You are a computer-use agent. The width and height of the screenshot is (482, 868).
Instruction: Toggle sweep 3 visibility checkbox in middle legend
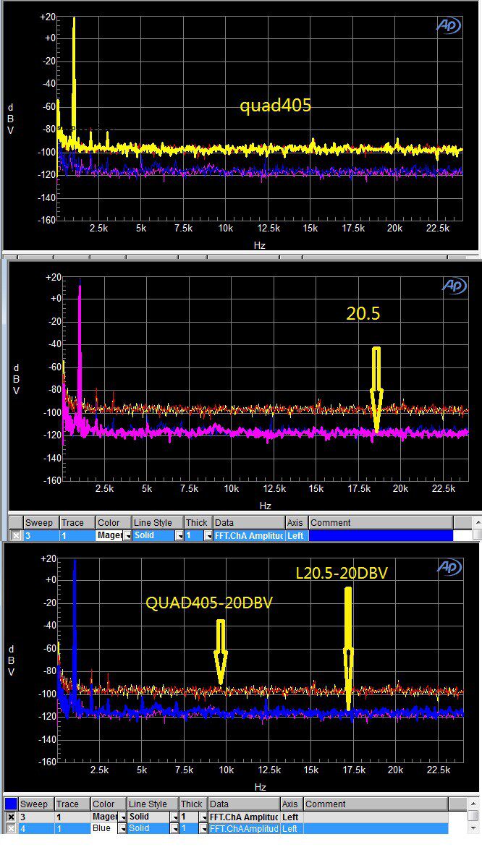click(16, 536)
